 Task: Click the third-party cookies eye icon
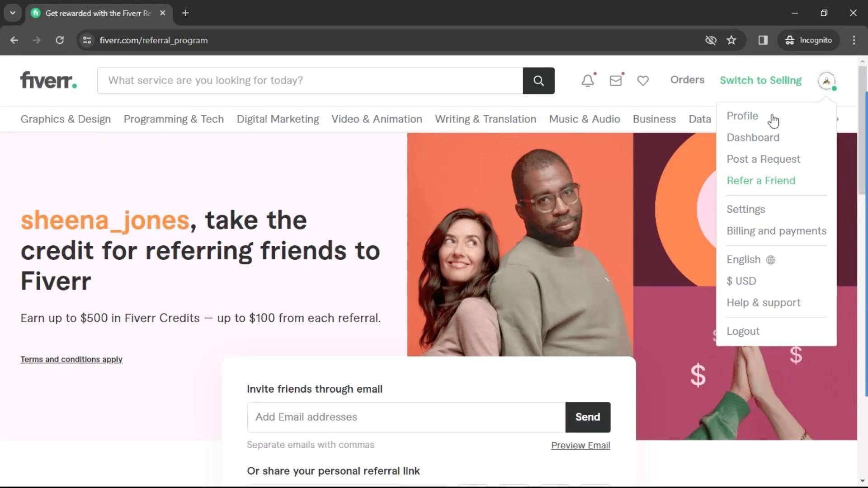click(x=711, y=40)
